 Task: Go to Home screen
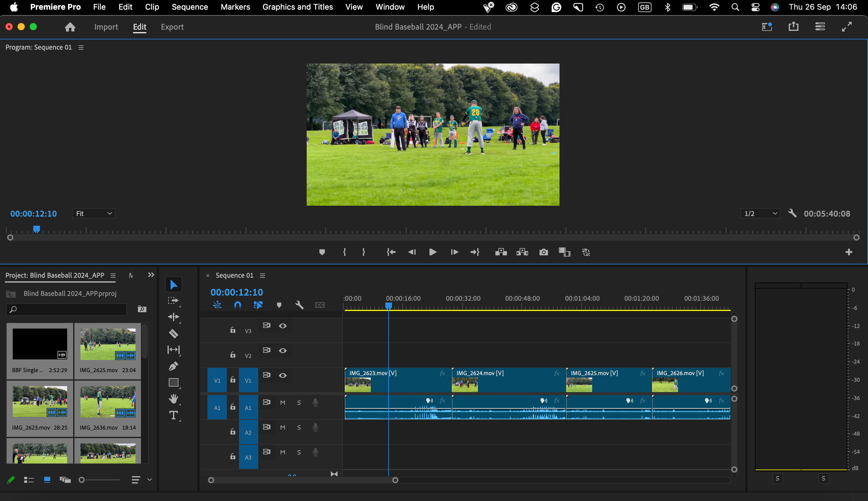[x=70, y=27]
